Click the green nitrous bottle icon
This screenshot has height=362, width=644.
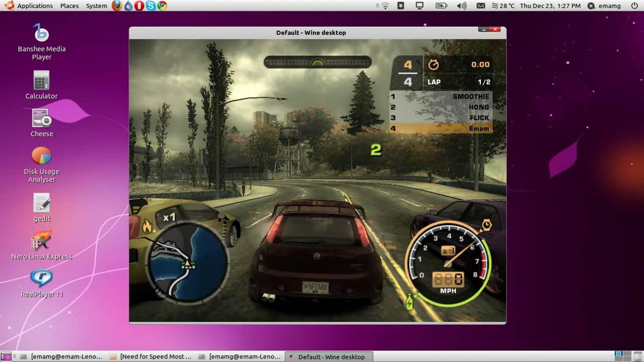[410, 302]
